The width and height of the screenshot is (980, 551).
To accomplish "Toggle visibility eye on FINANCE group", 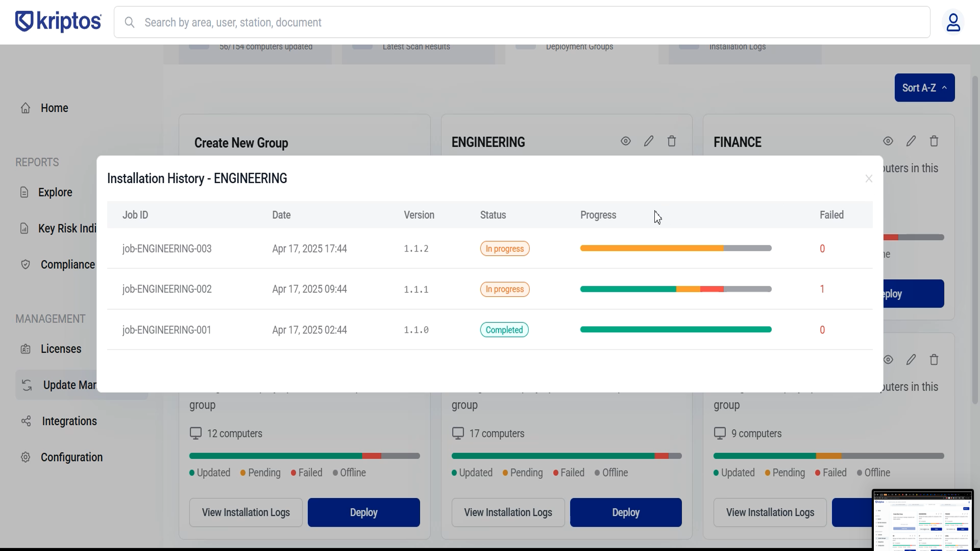I will (888, 141).
